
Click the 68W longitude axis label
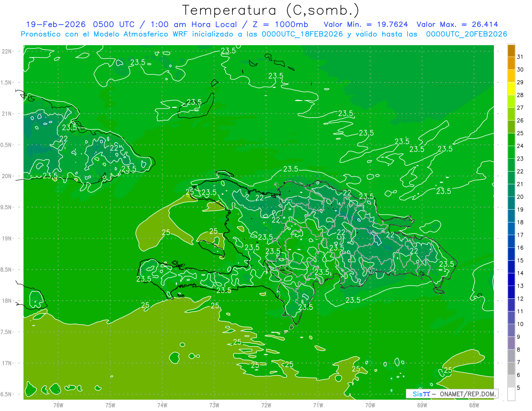click(x=474, y=405)
